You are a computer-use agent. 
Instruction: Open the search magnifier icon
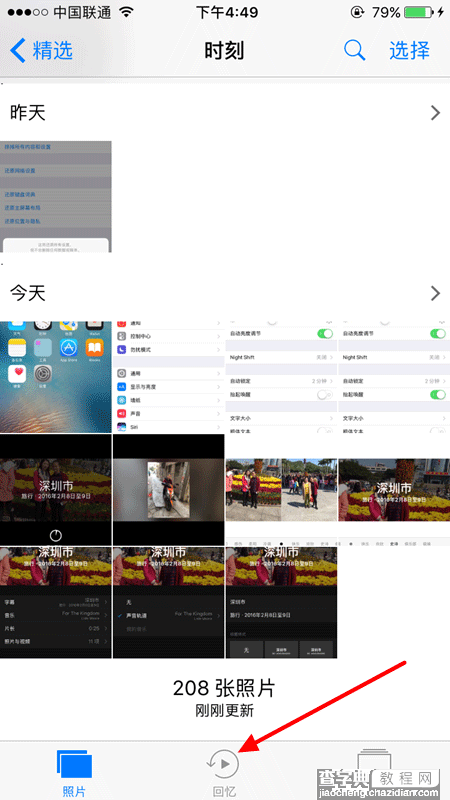coord(354,51)
